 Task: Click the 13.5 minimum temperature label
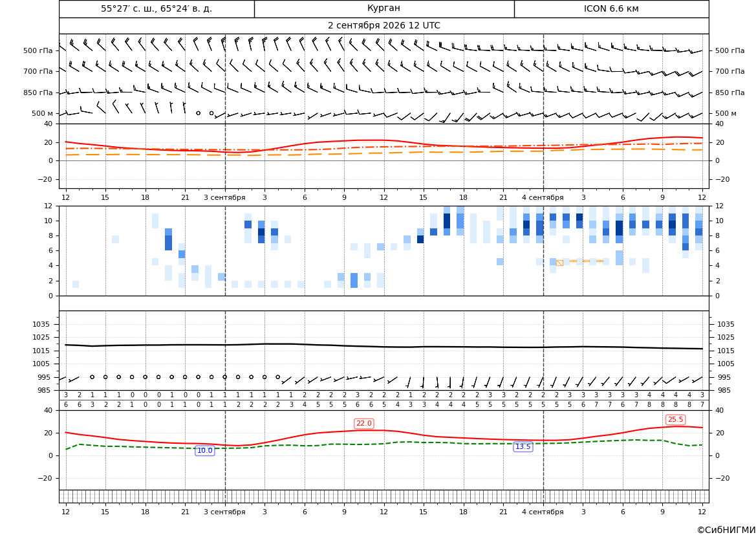(523, 447)
